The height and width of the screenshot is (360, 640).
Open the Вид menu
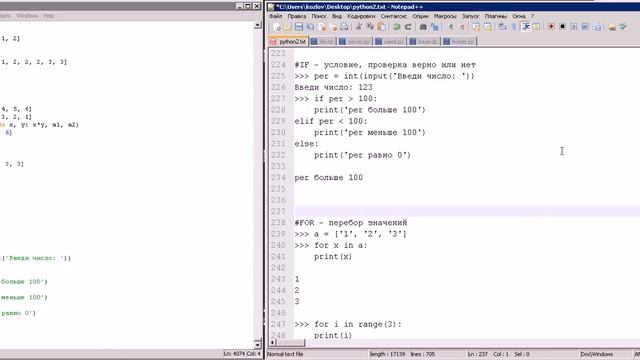click(337, 16)
